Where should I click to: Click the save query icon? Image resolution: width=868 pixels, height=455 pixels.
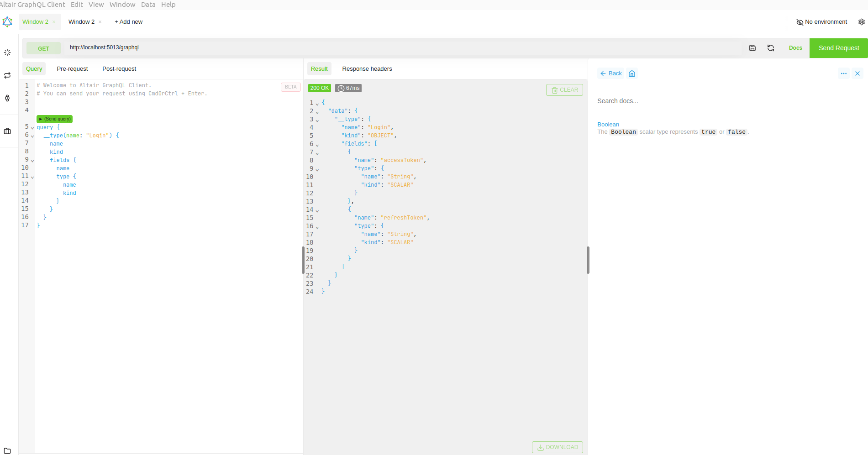752,48
